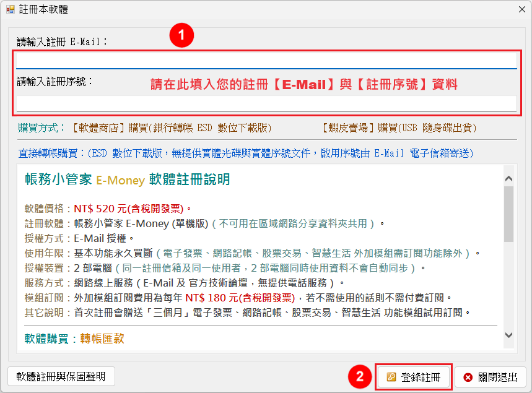This screenshot has width=532, height=393.
Task: Click the text 網路線上服務
Action: pyautogui.click(x=103, y=283)
